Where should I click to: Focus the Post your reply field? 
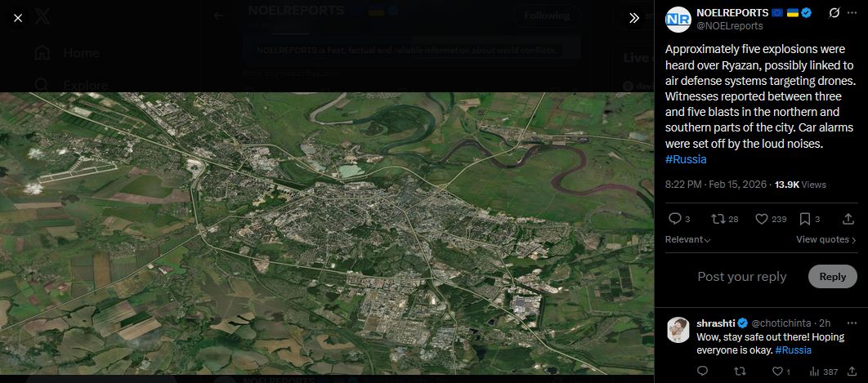742,277
